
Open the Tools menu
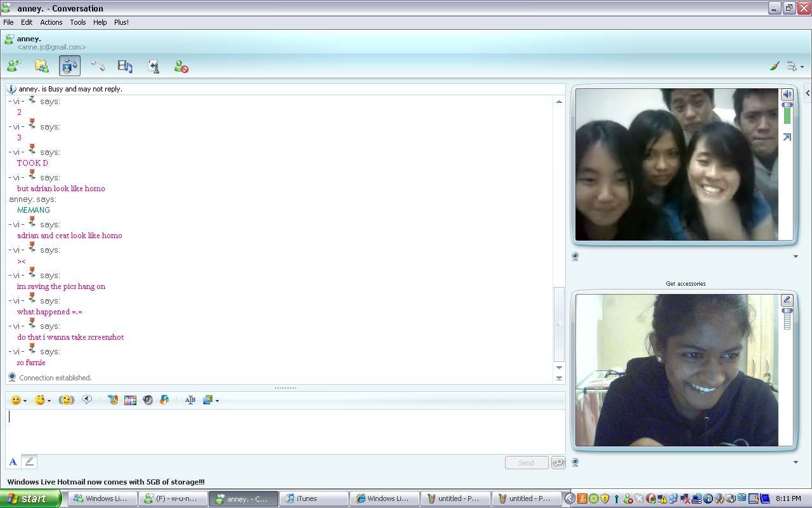coord(78,22)
